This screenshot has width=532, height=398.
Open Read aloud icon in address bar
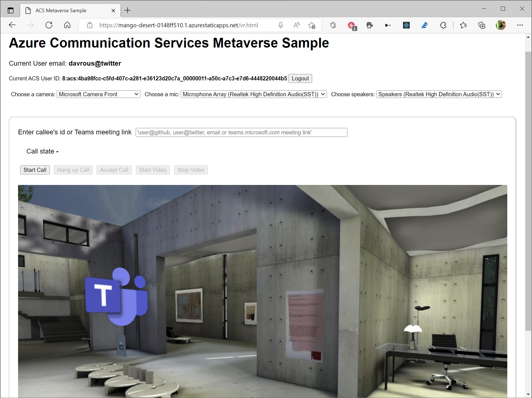click(297, 25)
